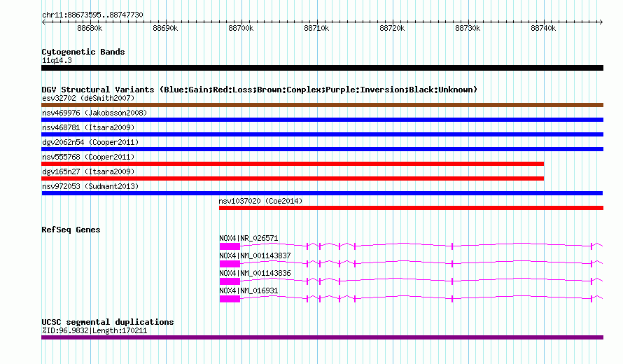Click the nsv1037020 (Coe2014) label
Screen dimensions: 623x364
coord(260,201)
